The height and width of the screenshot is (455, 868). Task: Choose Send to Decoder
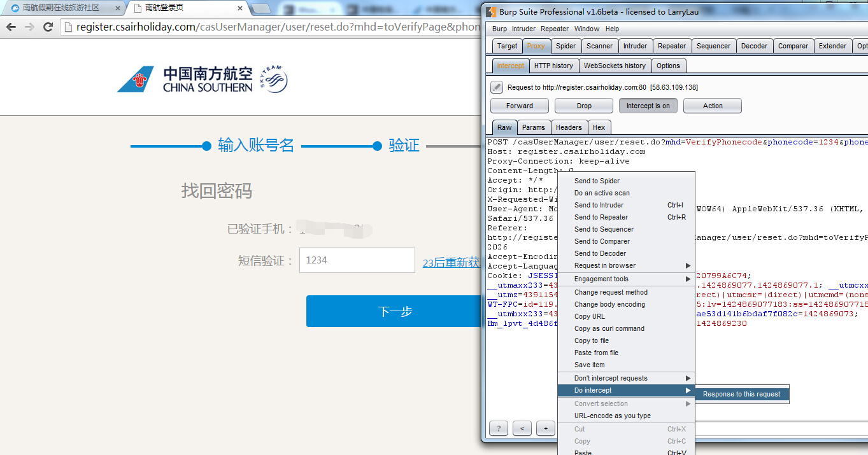pyautogui.click(x=626, y=253)
